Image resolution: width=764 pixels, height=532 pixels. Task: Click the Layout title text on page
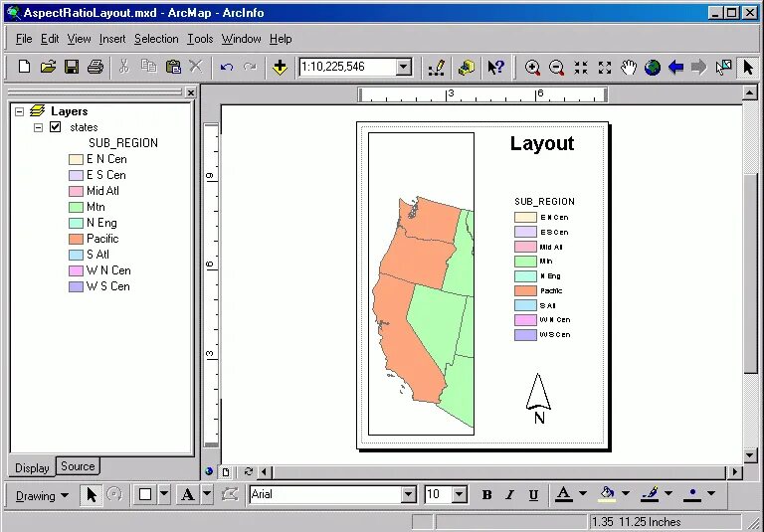[542, 144]
